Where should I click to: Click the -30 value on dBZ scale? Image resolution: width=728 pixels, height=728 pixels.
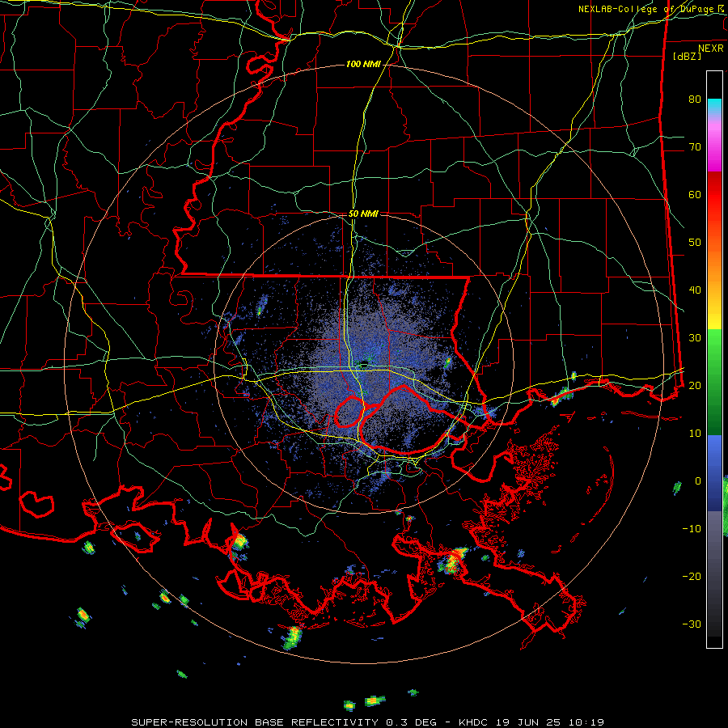692,624
